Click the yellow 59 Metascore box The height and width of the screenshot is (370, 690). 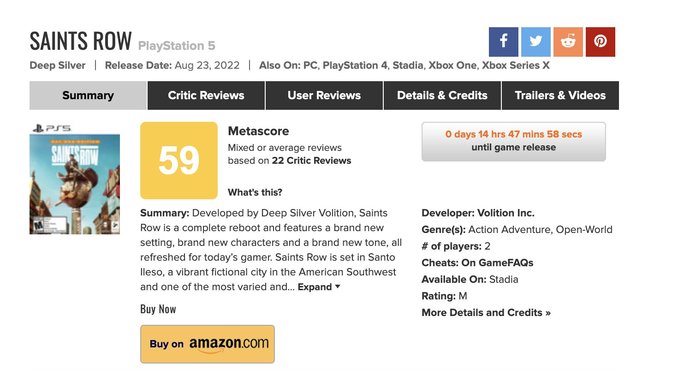click(x=179, y=161)
